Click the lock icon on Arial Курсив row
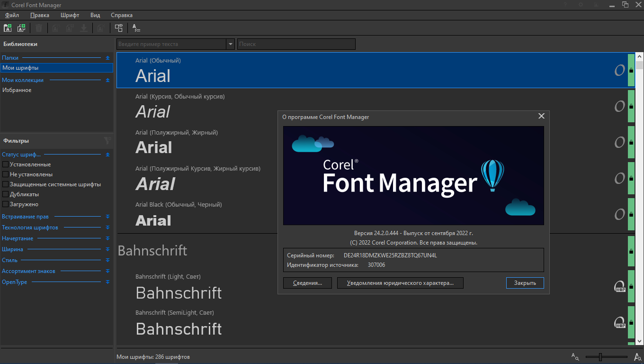The height and width of the screenshot is (364, 644). tap(631, 107)
